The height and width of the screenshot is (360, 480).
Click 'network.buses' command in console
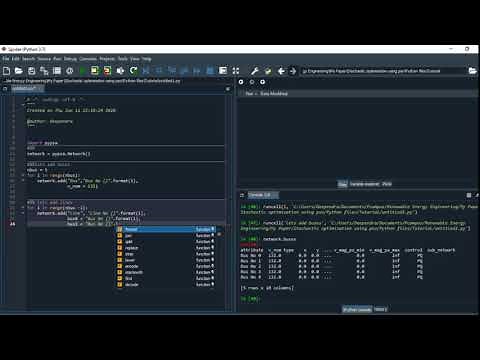pyautogui.click(x=279, y=239)
